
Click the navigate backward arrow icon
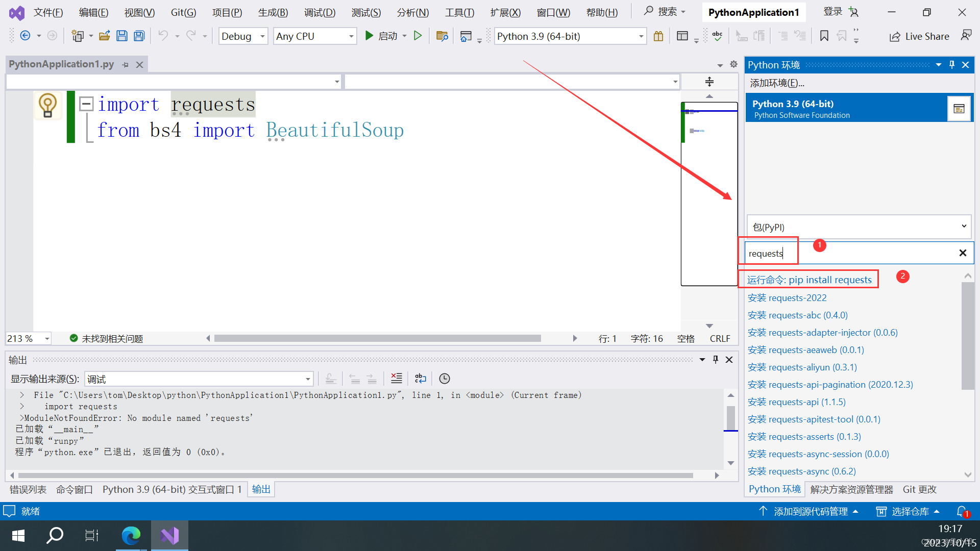[x=24, y=36]
